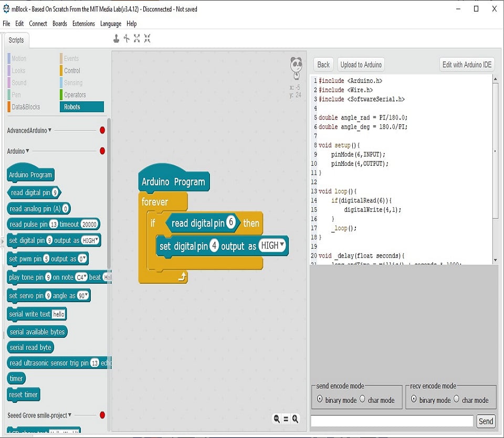Image resolution: width=504 pixels, height=438 pixels.
Task: Click the mBlock panda title bar icon
Action: tap(6, 9)
